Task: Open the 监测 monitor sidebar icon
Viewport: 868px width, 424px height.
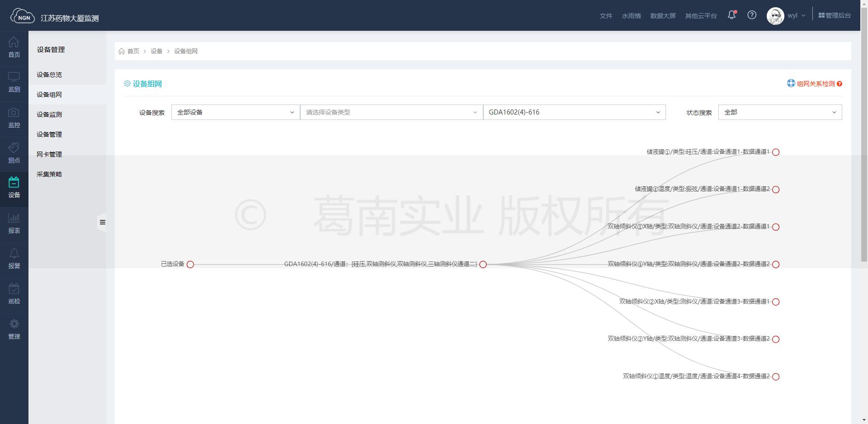Action: 14,82
